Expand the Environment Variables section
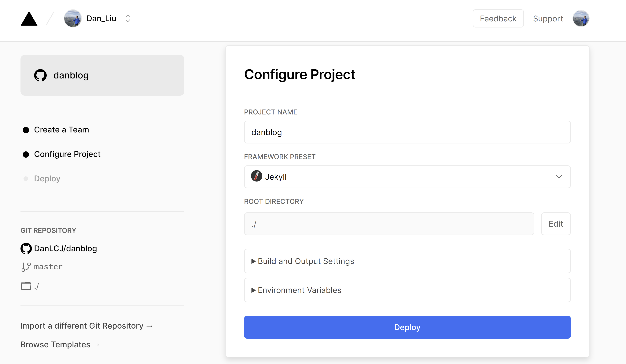 299,290
